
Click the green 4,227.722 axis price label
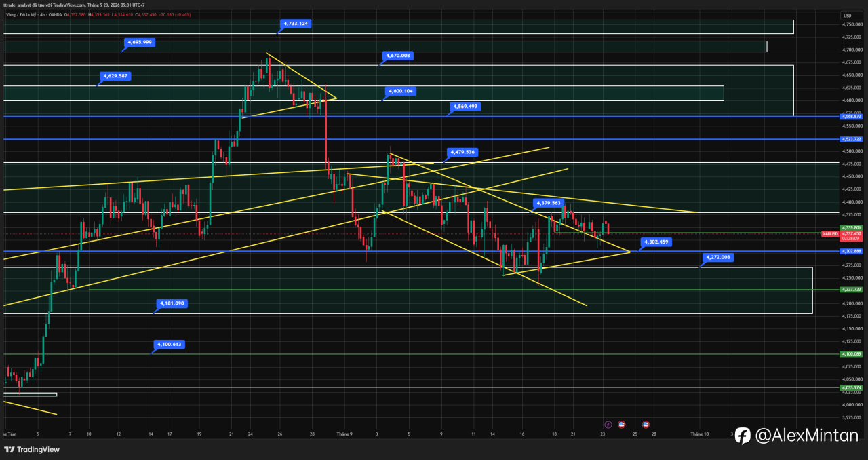pyautogui.click(x=851, y=289)
